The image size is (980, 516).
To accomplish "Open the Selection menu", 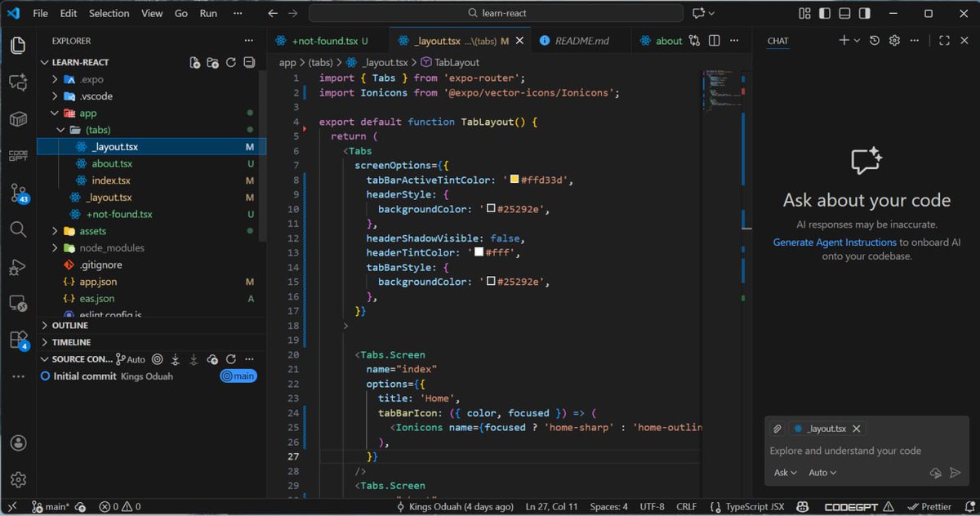I will click(x=109, y=13).
